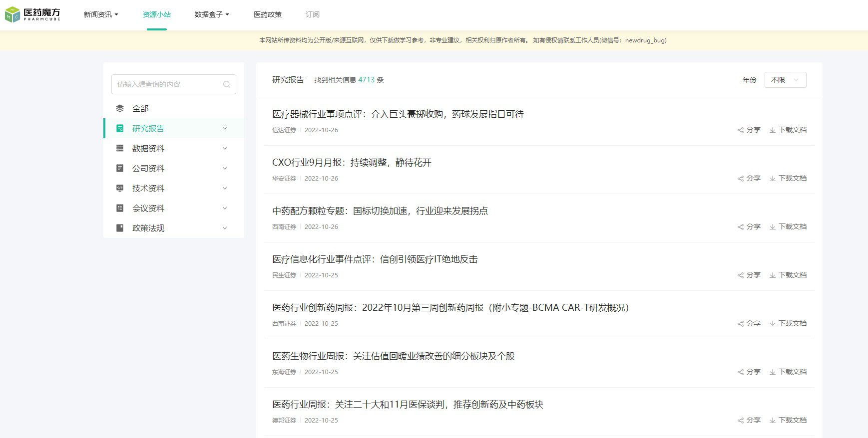The image size is (868, 438).
Task: Click the PharmCube logo
Action: 32,14
